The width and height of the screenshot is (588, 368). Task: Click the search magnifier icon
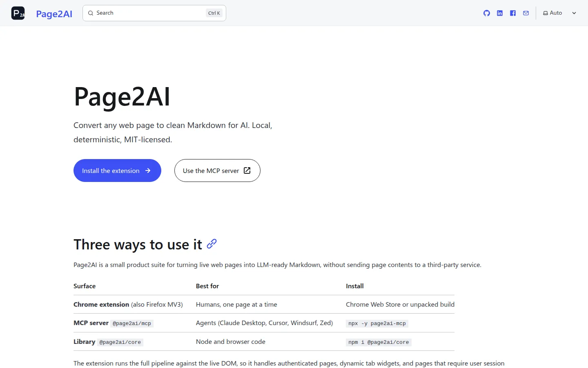(x=91, y=13)
